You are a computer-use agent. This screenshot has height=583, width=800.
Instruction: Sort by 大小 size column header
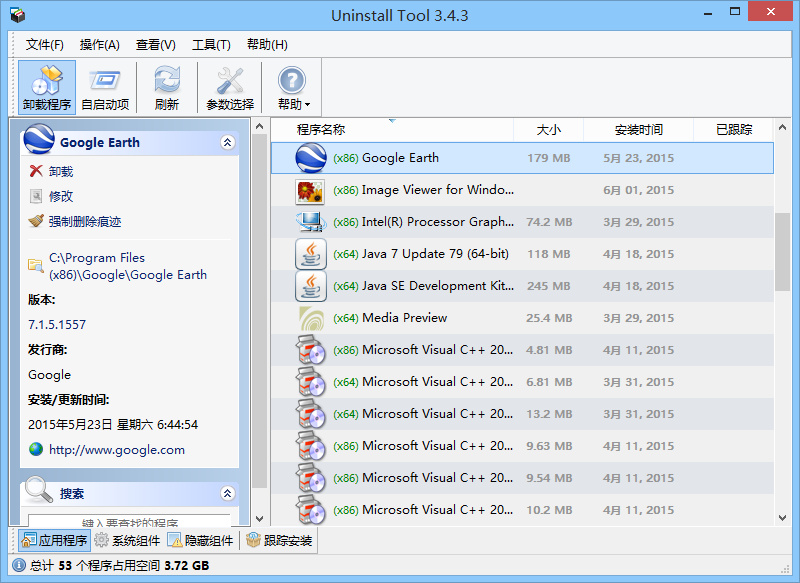[548, 130]
